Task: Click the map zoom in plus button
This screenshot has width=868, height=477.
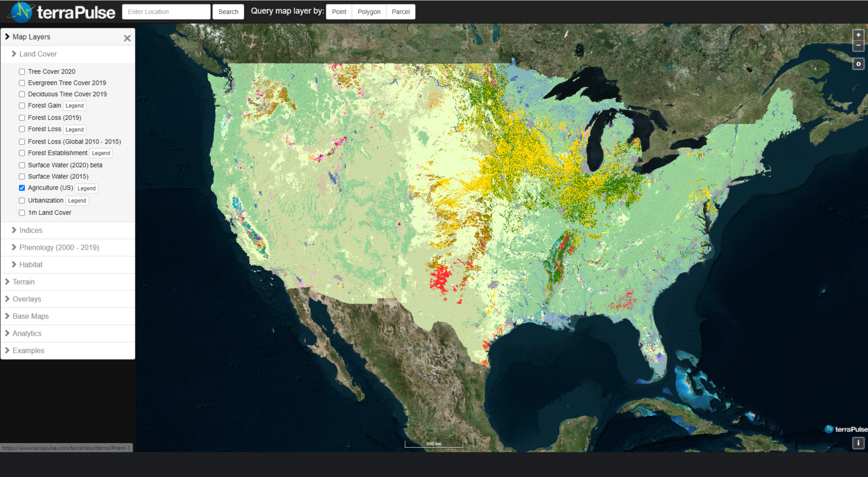Action: pos(858,35)
